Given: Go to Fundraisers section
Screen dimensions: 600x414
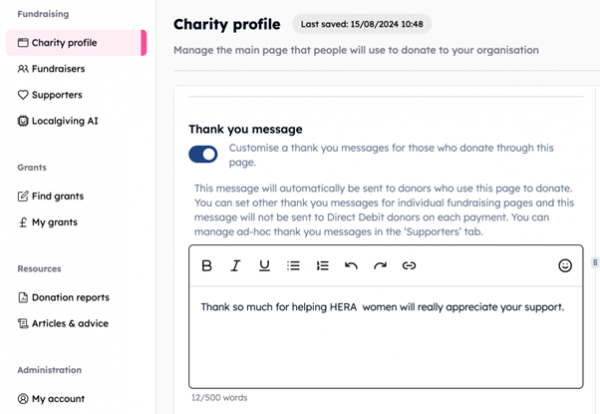Looking at the screenshot, I should tap(57, 69).
